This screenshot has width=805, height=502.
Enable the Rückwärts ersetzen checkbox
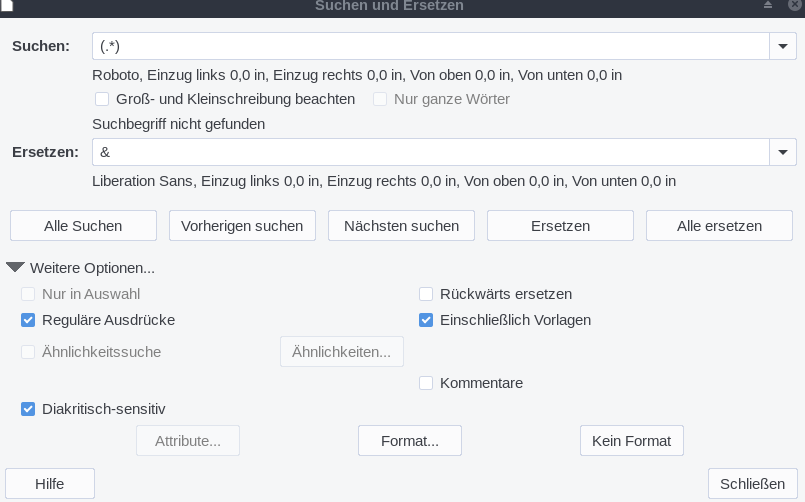pyautogui.click(x=426, y=294)
